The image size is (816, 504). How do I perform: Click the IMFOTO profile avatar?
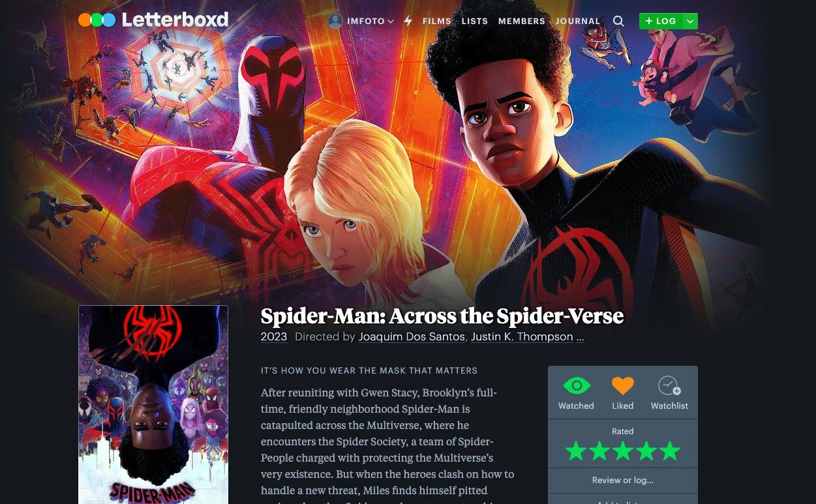point(335,21)
